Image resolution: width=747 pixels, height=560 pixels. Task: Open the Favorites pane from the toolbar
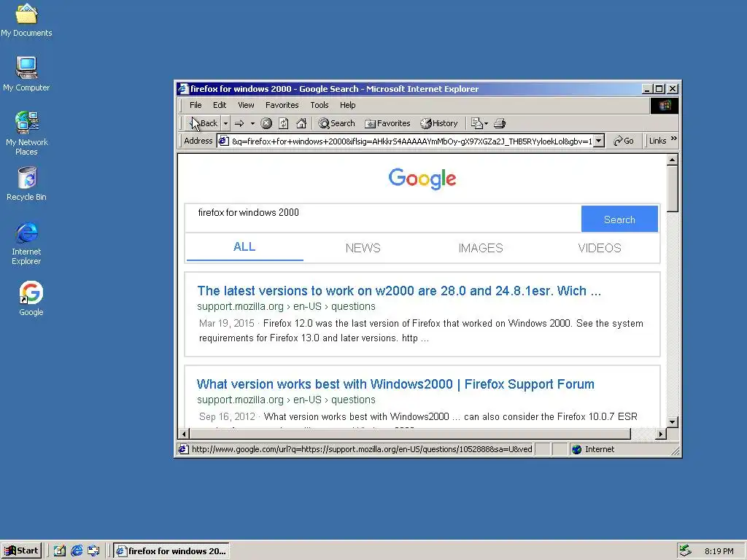coord(387,123)
